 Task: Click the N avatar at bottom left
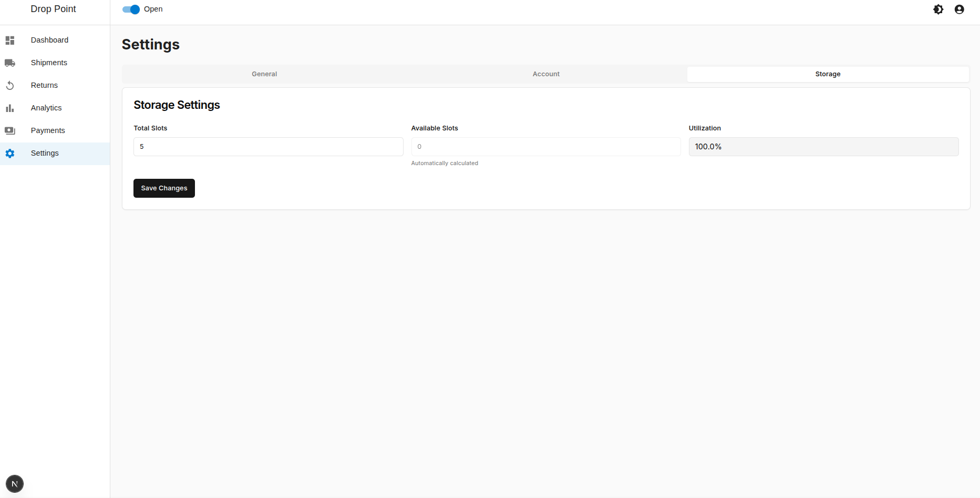14,483
